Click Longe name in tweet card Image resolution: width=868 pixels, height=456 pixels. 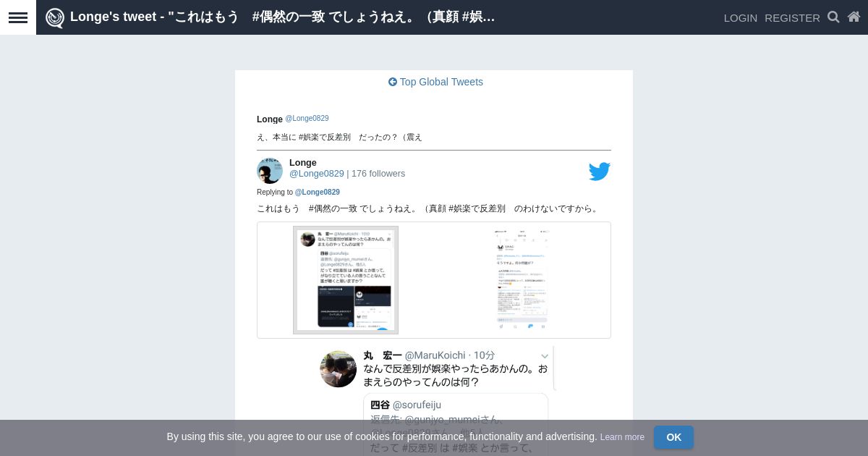pyautogui.click(x=302, y=163)
